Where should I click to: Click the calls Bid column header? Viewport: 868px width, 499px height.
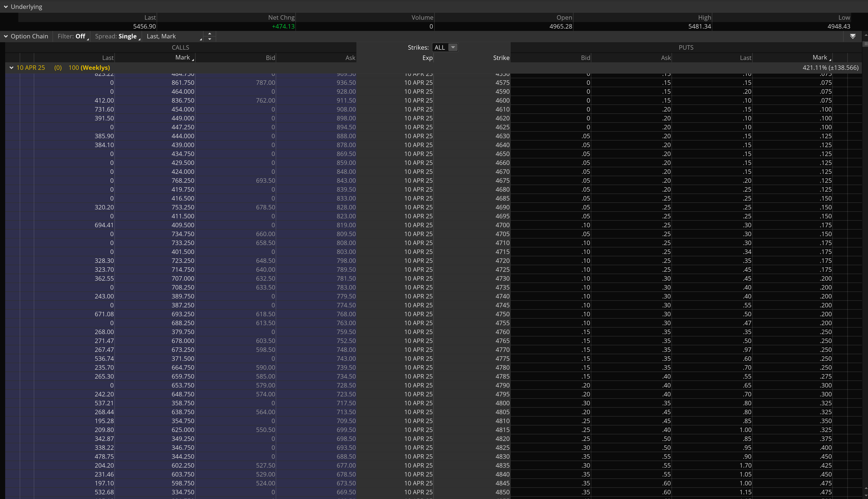tap(270, 58)
